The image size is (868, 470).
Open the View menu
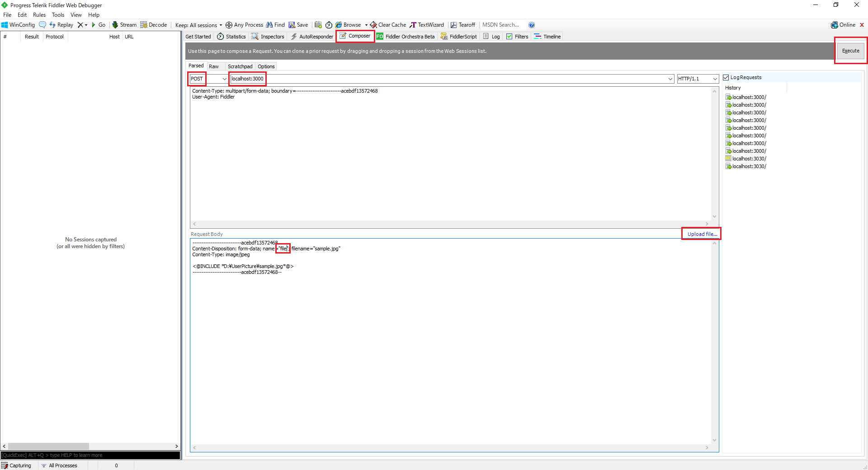pyautogui.click(x=76, y=15)
